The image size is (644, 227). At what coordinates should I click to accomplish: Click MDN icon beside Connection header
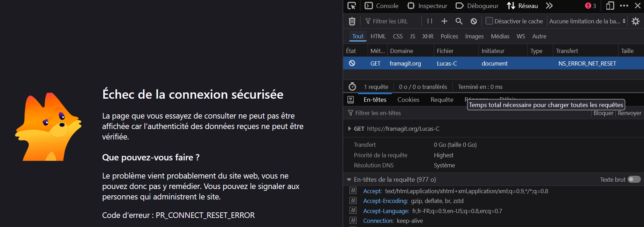coord(353,220)
